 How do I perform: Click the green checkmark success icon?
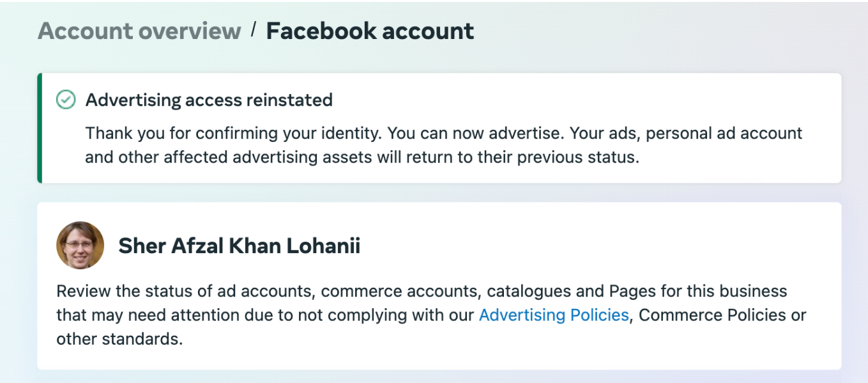[x=66, y=100]
